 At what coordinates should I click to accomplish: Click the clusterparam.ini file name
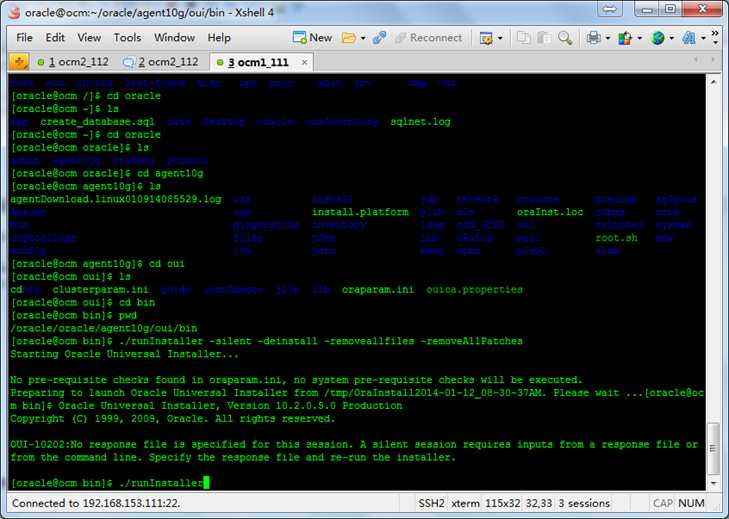(100, 290)
